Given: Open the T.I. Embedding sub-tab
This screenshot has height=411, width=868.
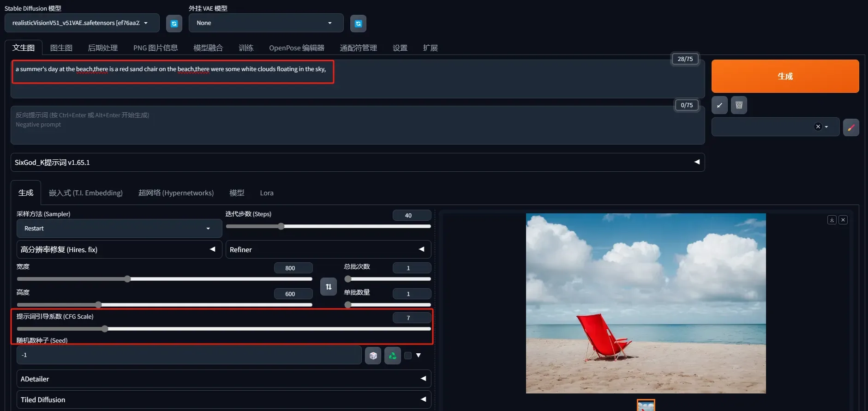Looking at the screenshot, I should [x=86, y=193].
